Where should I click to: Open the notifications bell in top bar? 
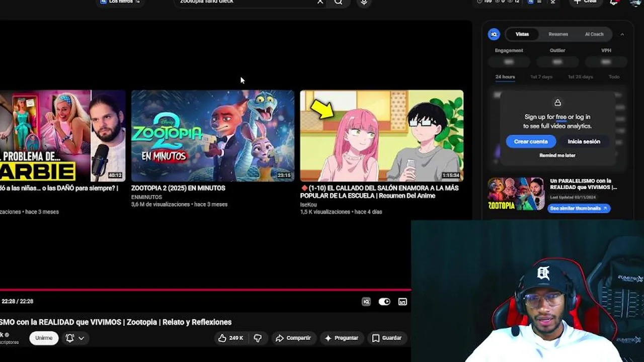click(x=614, y=2)
